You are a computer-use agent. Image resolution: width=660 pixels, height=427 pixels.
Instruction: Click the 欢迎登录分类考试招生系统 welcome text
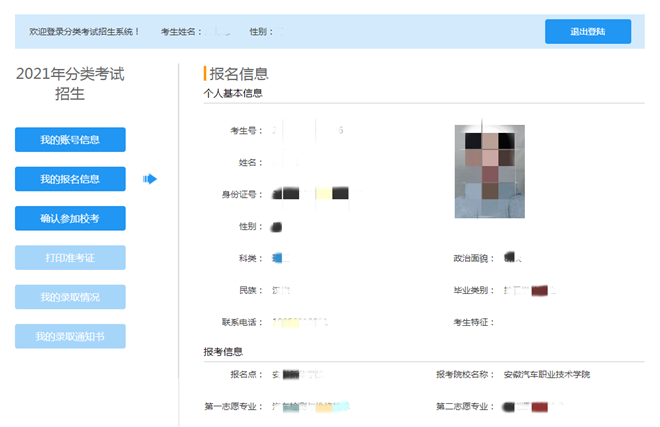click(x=85, y=32)
